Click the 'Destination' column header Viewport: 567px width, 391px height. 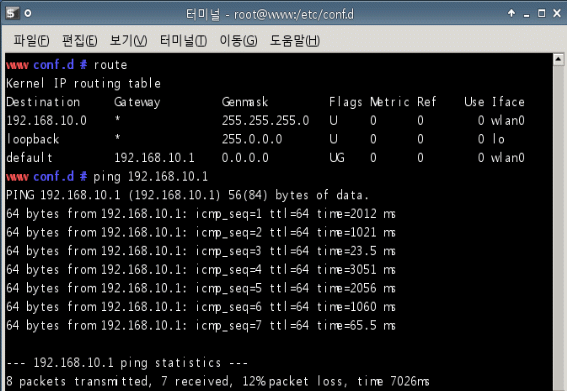[x=43, y=102]
